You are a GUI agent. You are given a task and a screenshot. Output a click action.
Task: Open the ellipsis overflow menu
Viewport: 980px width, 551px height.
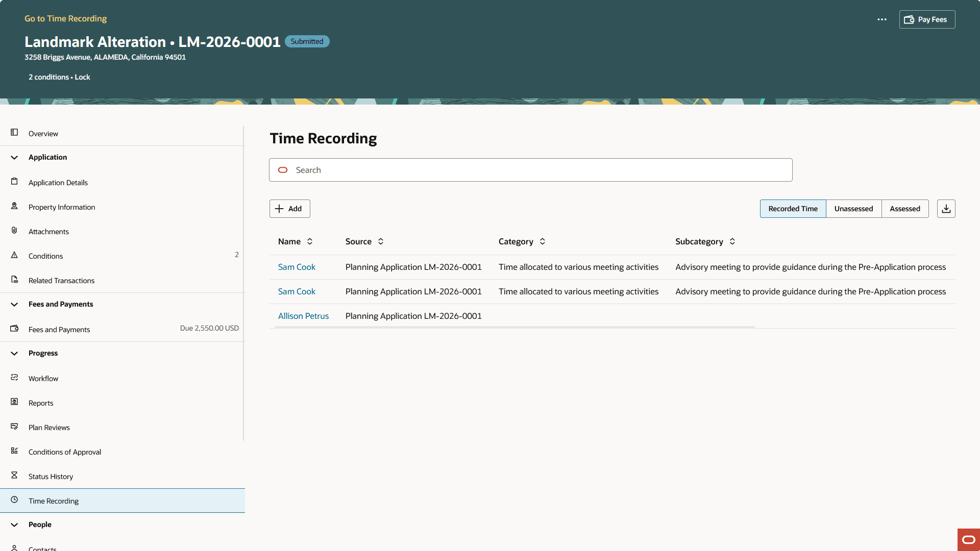click(x=882, y=19)
